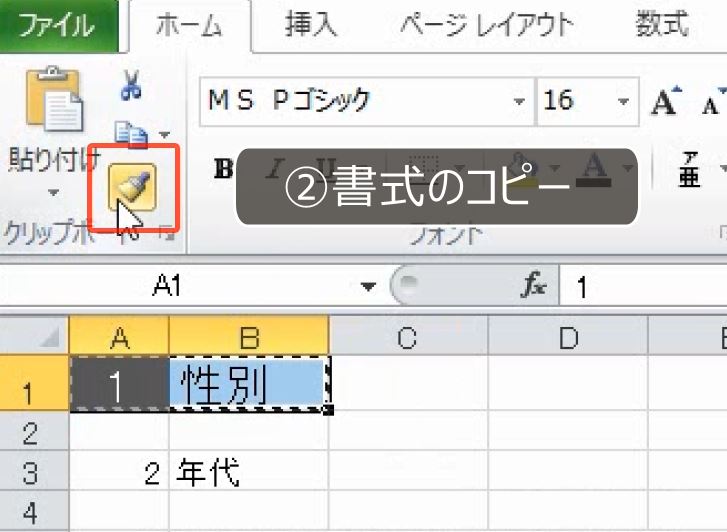Click cell B1 containing 性別

249,384
